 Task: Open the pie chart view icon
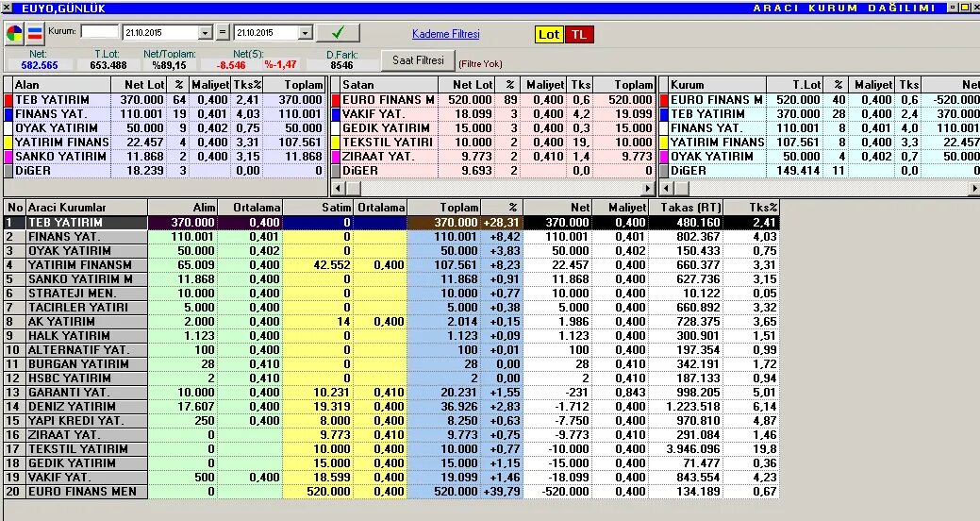[x=14, y=33]
